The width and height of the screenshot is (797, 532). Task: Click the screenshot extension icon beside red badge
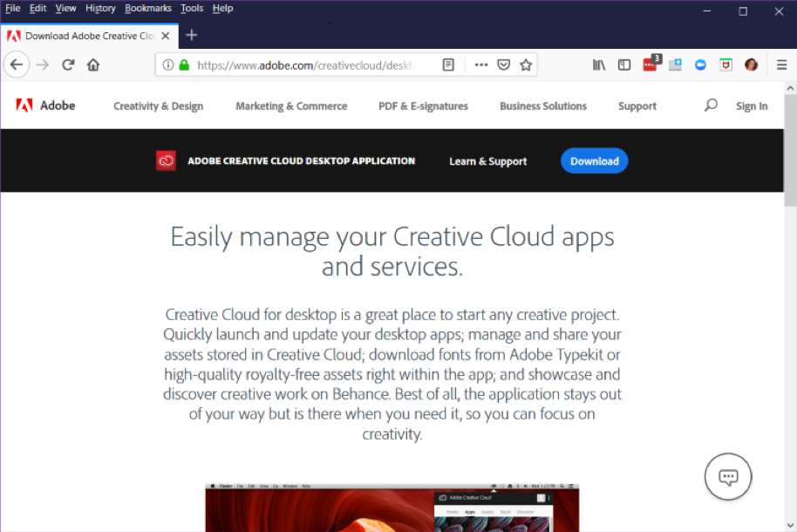[675, 65]
